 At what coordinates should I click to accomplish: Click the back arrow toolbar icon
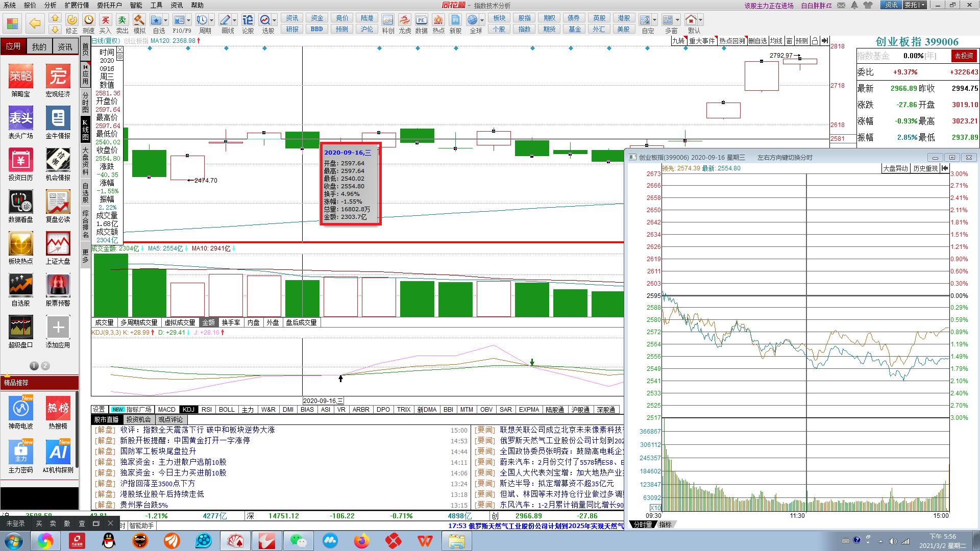[x=35, y=23]
